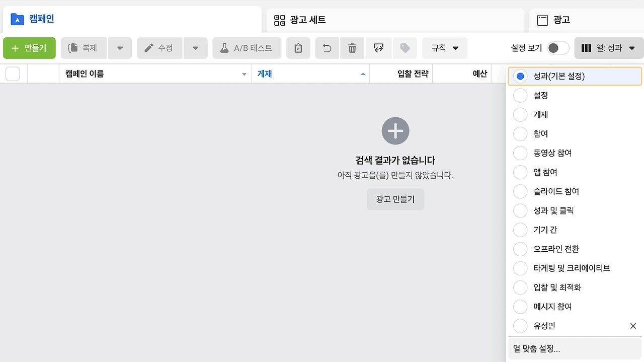Click the A/B 테스트 button
Viewport: 644px width, 362px height.
[247, 48]
